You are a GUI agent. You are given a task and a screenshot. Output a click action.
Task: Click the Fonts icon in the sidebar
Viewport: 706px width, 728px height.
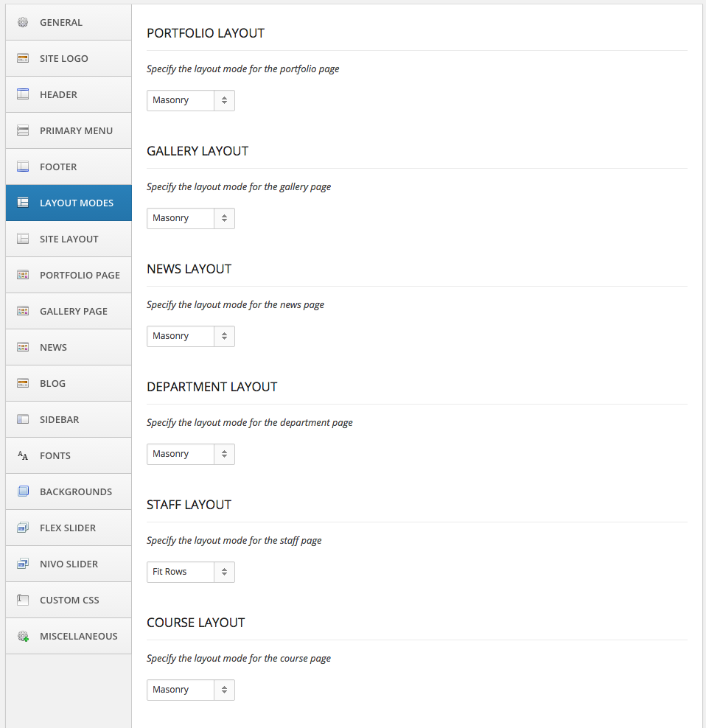tap(24, 455)
